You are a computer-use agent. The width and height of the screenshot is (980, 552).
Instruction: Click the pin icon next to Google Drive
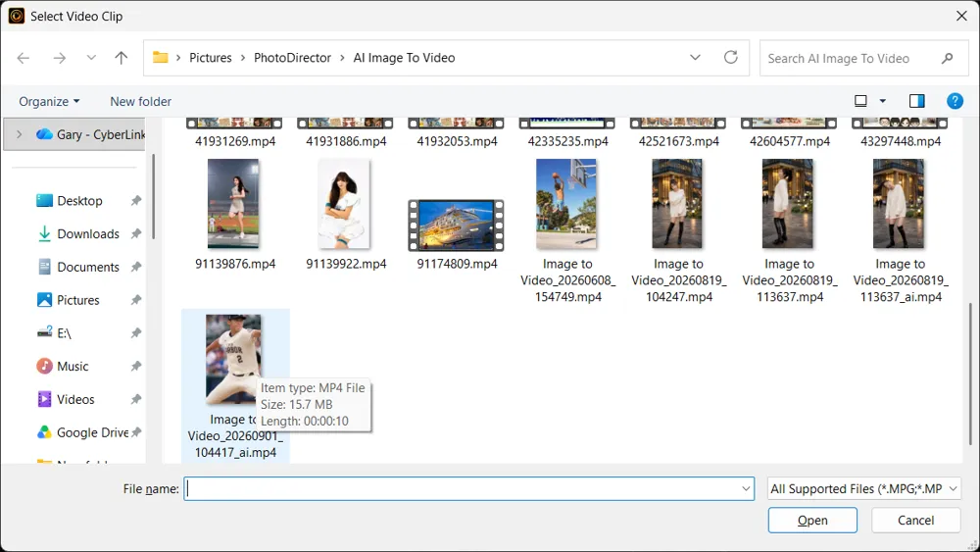point(136,432)
